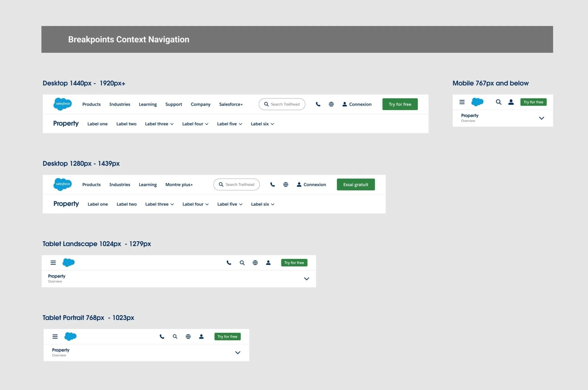
Task: Click search icon in tablet landscape nav
Action: (242, 263)
